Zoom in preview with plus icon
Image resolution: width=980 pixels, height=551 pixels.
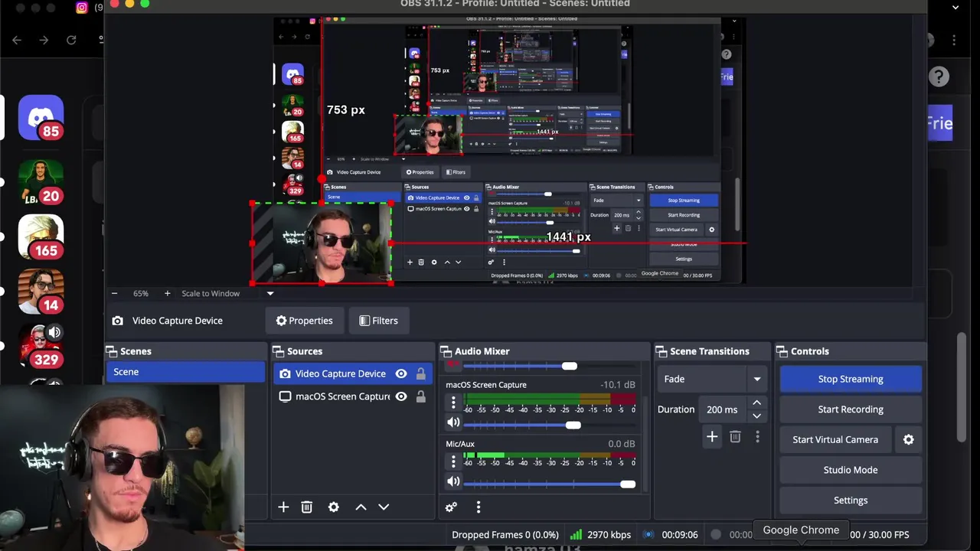(x=167, y=293)
